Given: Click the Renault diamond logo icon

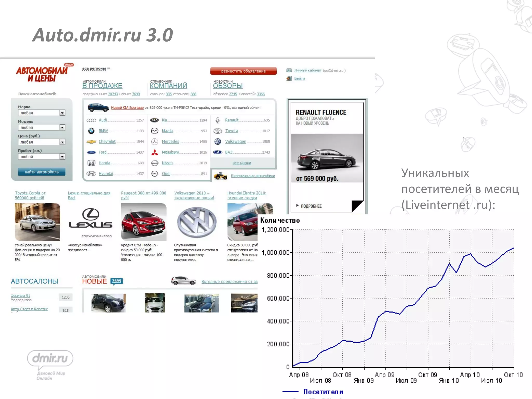Looking at the screenshot, I should [x=218, y=120].
